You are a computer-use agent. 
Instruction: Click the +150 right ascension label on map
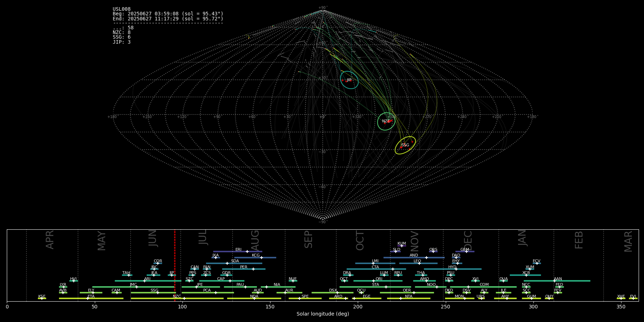coord(147,117)
